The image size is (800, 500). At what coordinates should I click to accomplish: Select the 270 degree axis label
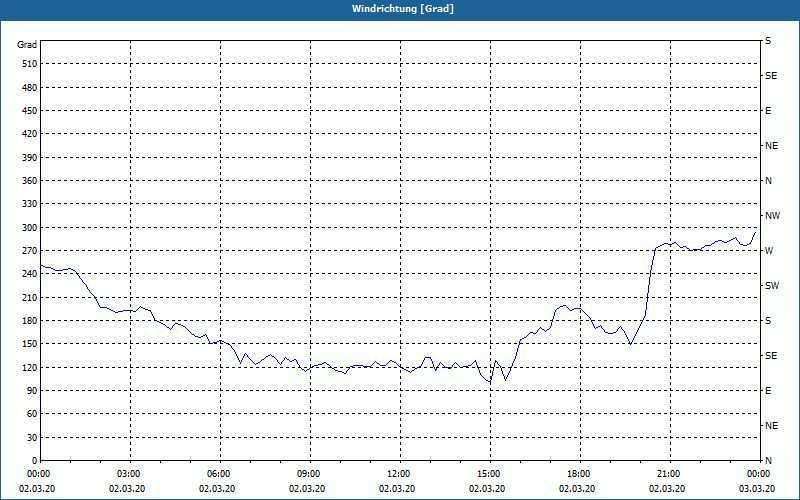30,251
